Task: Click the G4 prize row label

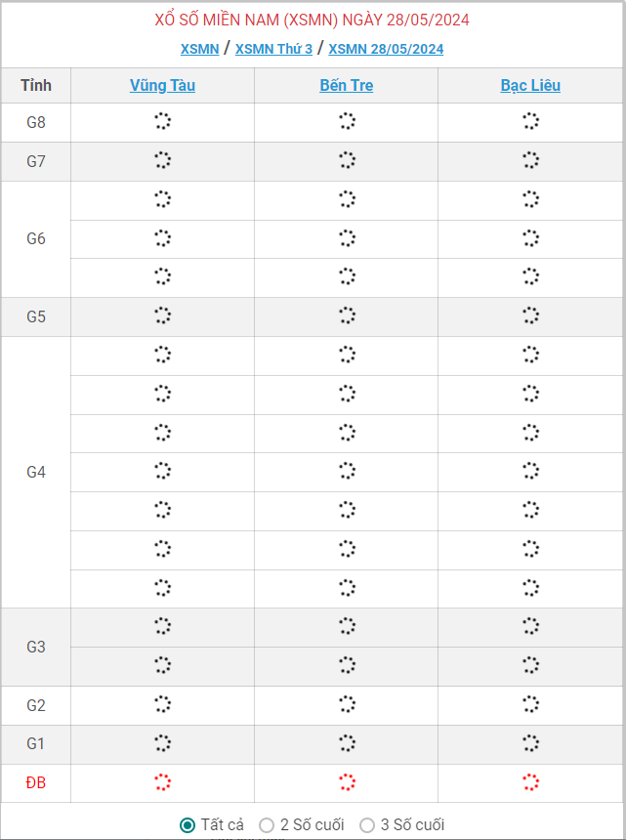Action: click(x=36, y=472)
